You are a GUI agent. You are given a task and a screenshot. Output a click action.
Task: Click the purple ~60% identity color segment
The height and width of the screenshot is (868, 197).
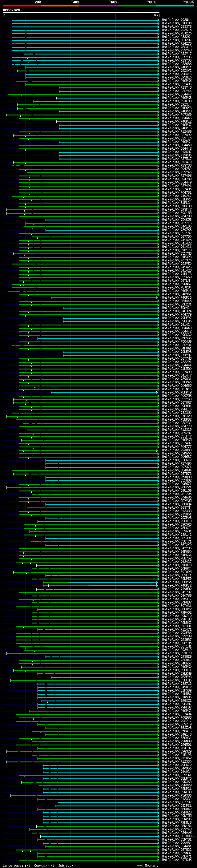coord(99,6)
